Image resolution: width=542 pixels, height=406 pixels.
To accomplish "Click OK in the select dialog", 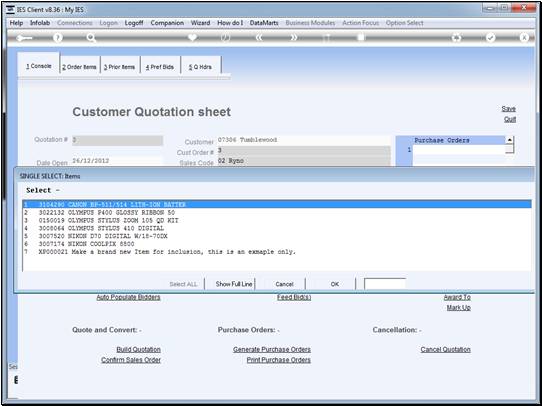I will [x=334, y=284].
